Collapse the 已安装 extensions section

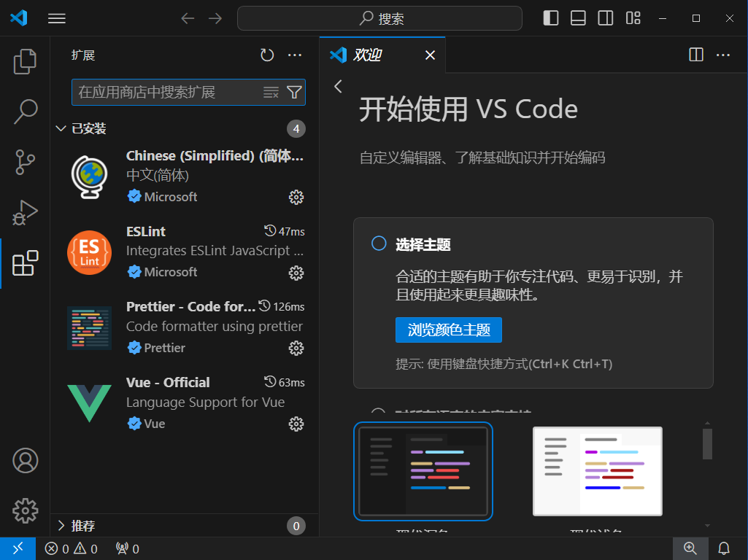(x=61, y=129)
